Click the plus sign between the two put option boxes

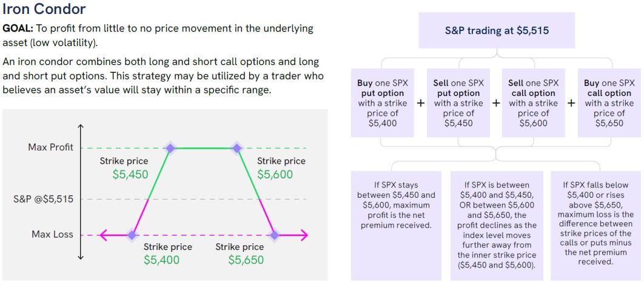[x=421, y=103]
